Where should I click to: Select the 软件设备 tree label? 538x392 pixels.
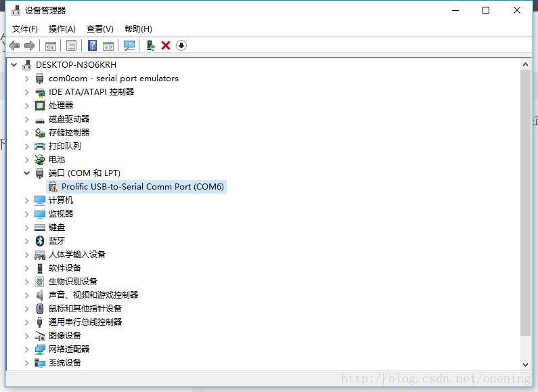point(65,267)
